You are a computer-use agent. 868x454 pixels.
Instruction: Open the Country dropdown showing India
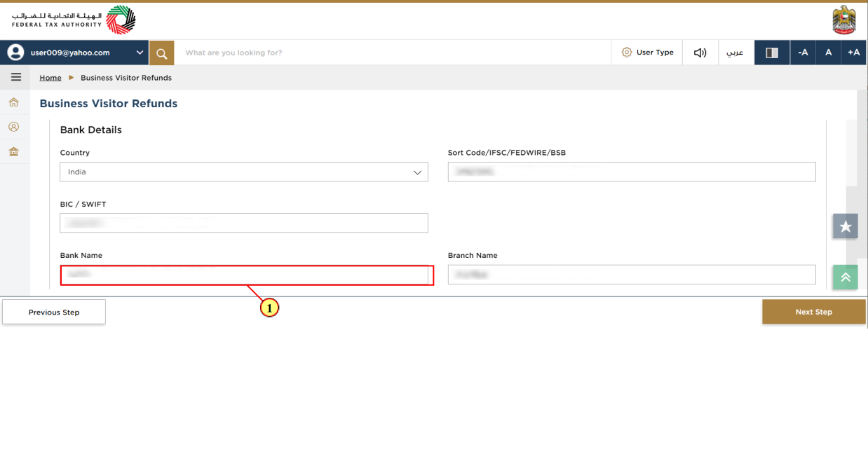pyautogui.click(x=244, y=172)
